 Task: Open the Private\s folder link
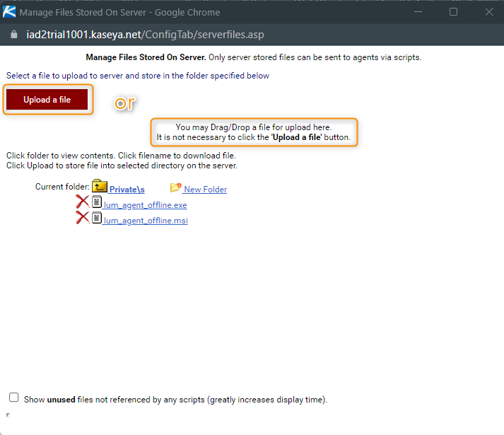(127, 190)
